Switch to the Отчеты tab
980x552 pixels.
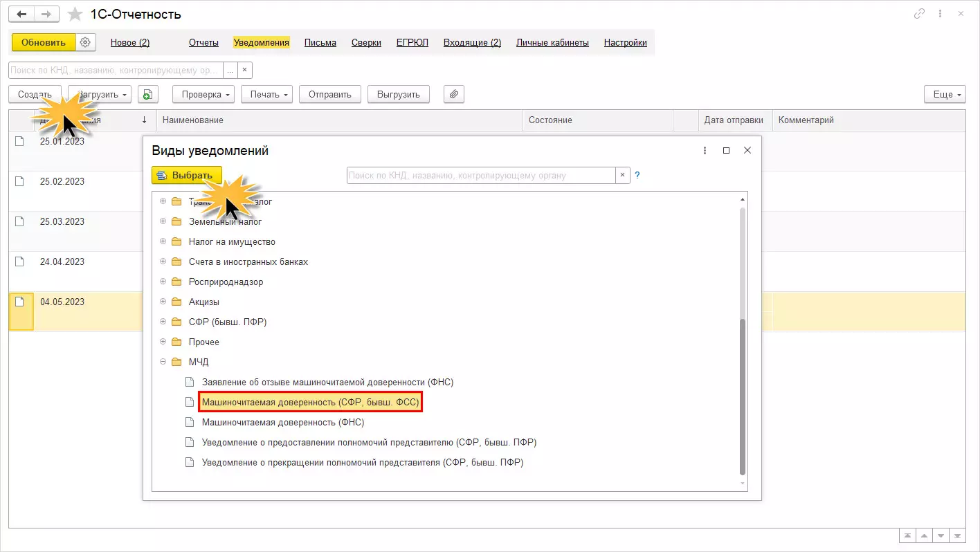[203, 42]
